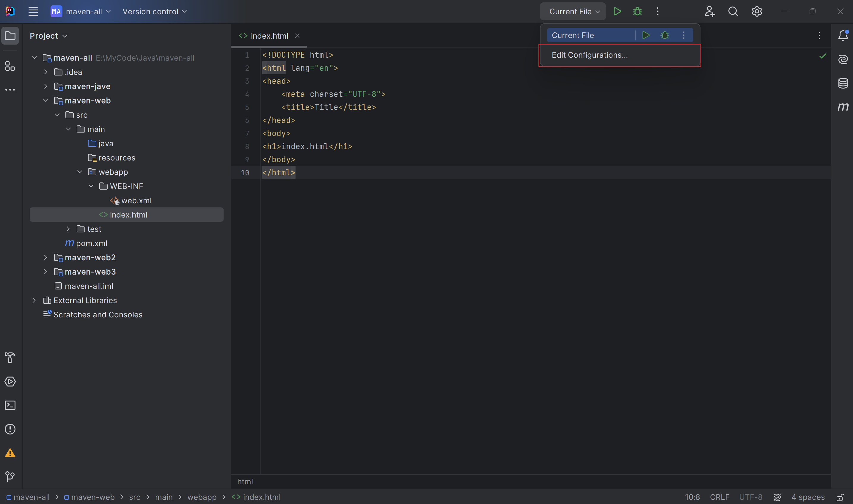Open the main hamburger menu

click(x=33, y=11)
